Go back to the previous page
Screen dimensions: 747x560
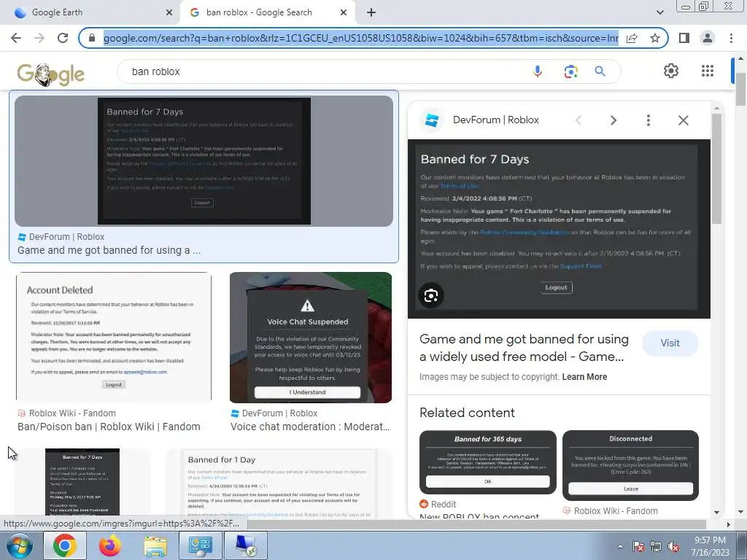coord(16,38)
